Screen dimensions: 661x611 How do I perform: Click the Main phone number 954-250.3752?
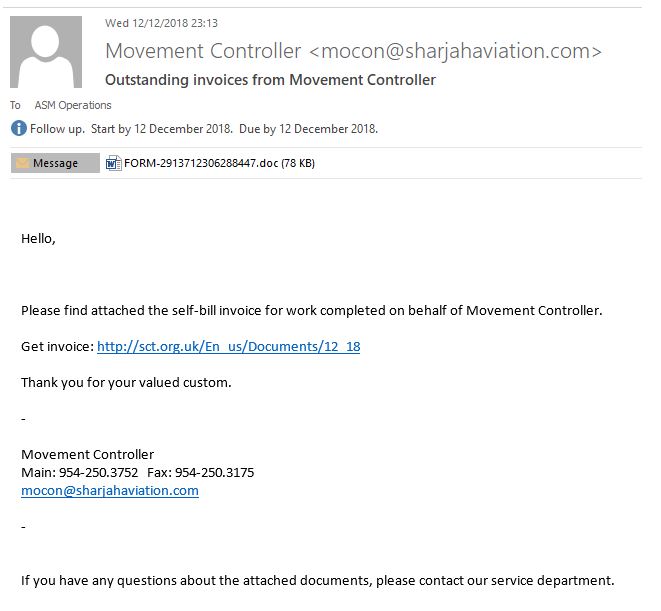(98, 472)
